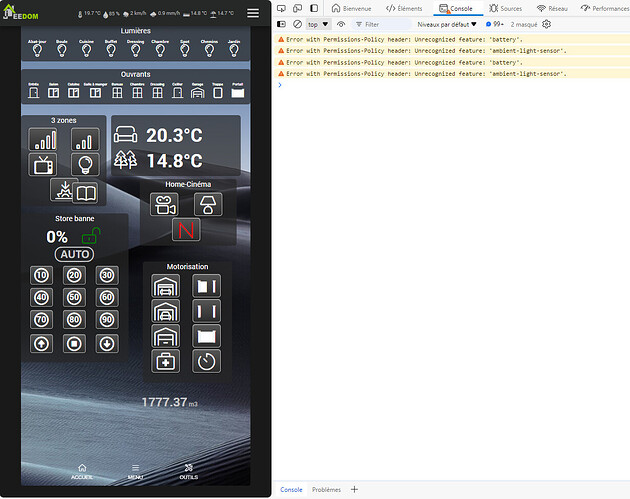Click the Jeedom logo
630x499 pixels.
(20, 12)
